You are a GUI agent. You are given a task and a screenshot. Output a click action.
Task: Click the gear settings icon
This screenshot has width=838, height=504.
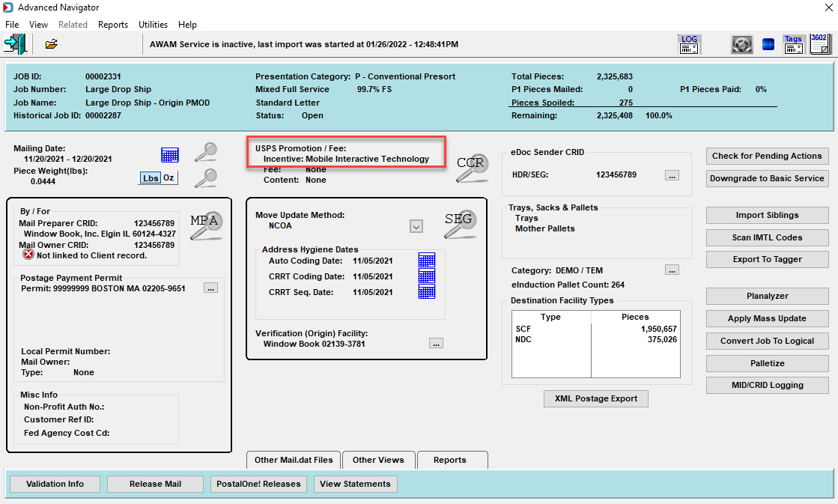(x=742, y=44)
